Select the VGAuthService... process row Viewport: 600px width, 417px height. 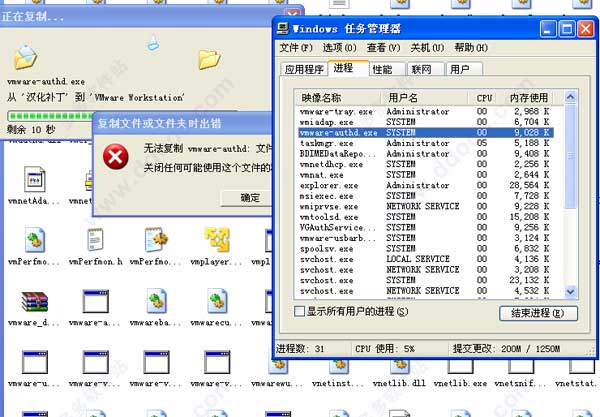coord(425,228)
